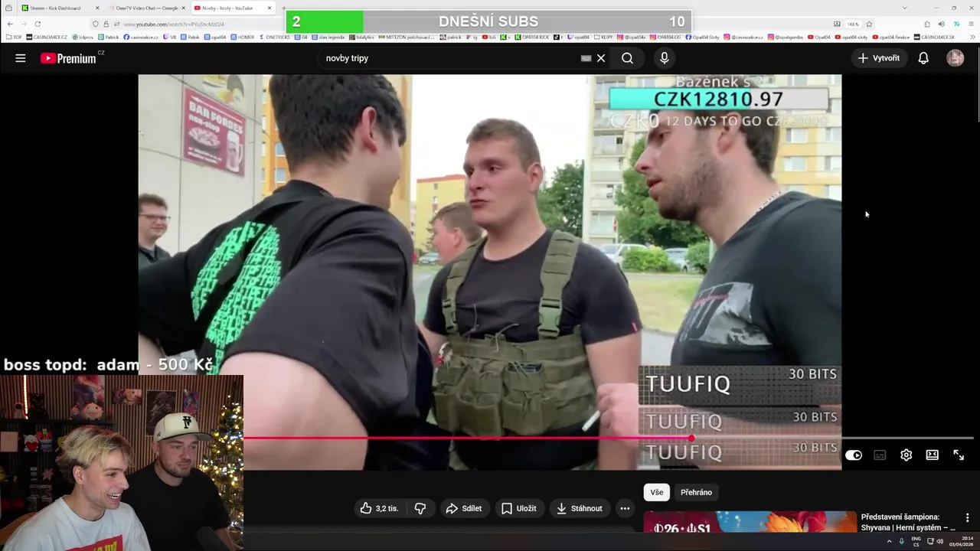980x551 pixels.
Task: Open the browser extensions icon
Action: coord(927,24)
